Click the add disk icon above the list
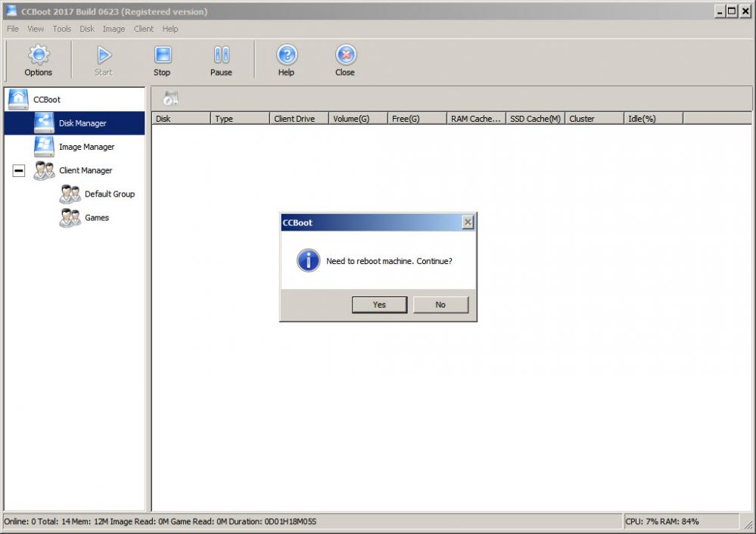This screenshot has height=534, width=756. tap(171, 98)
